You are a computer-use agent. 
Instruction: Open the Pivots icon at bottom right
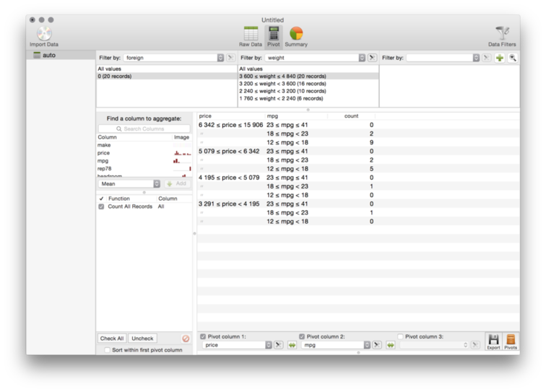[x=511, y=341]
